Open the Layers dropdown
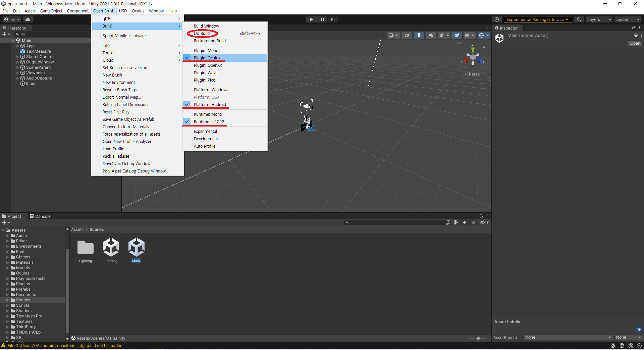Screen dimensions: 644x350 (x=599, y=19)
